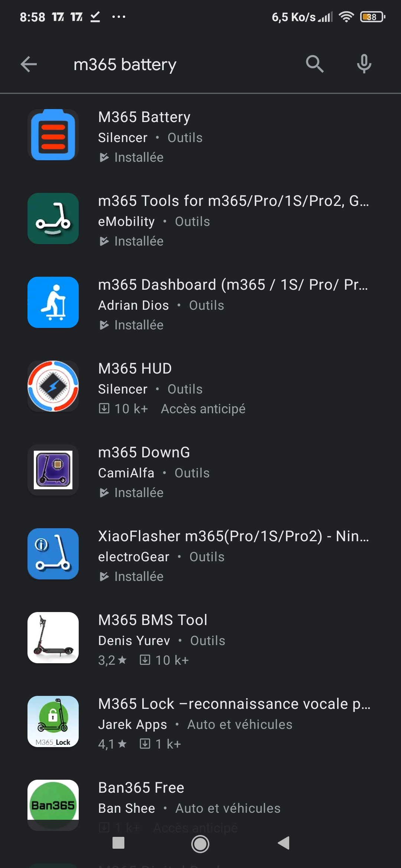Tap the Wi-Fi status icon
The height and width of the screenshot is (868, 401).
pos(346,17)
